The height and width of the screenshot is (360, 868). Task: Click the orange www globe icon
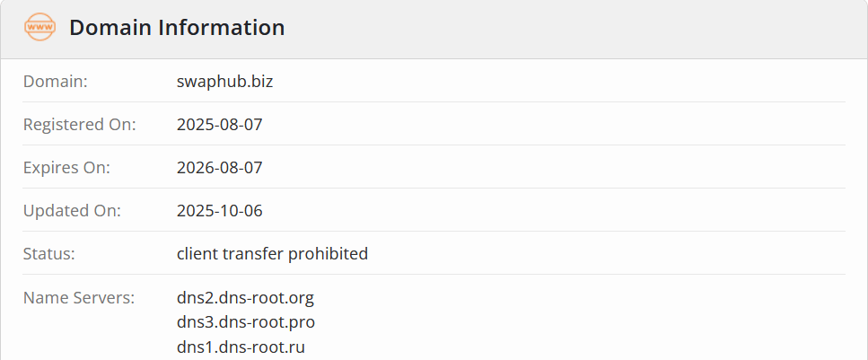pyautogui.click(x=40, y=28)
